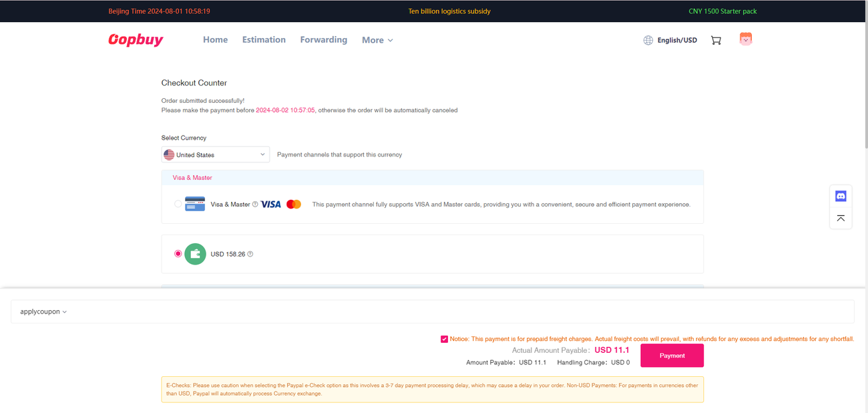The width and height of the screenshot is (868, 413).
Task: Click the Handling Charge USD 0 text
Action: click(x=593, y=362)
